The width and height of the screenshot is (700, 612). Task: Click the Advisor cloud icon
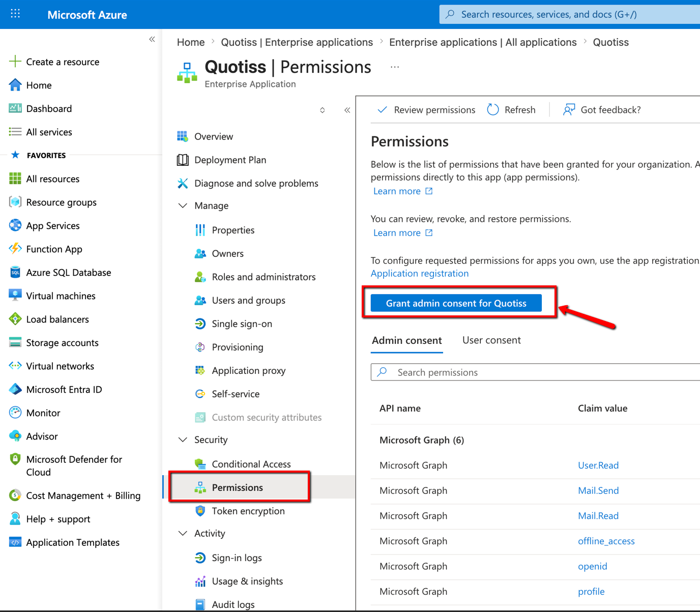pos(15,436)
